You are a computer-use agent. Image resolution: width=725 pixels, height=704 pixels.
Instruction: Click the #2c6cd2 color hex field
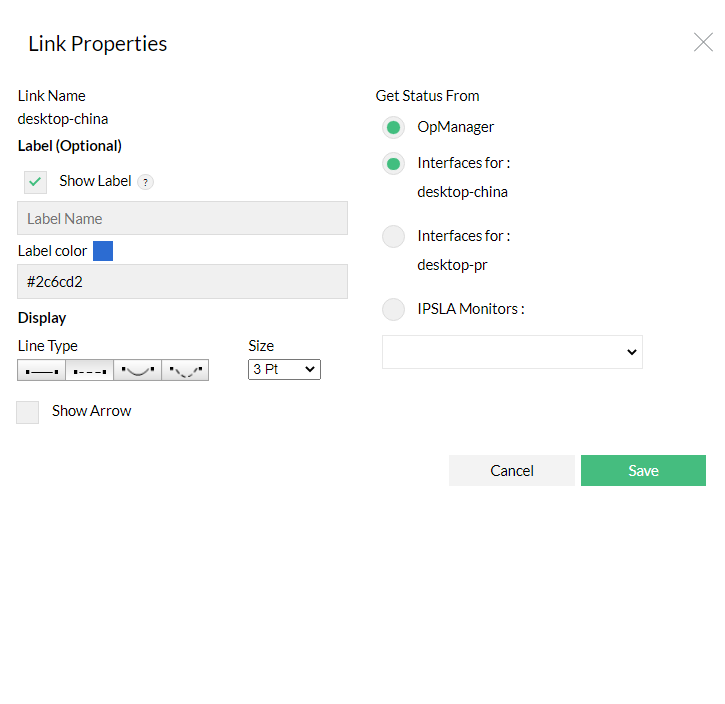[183, 282]
